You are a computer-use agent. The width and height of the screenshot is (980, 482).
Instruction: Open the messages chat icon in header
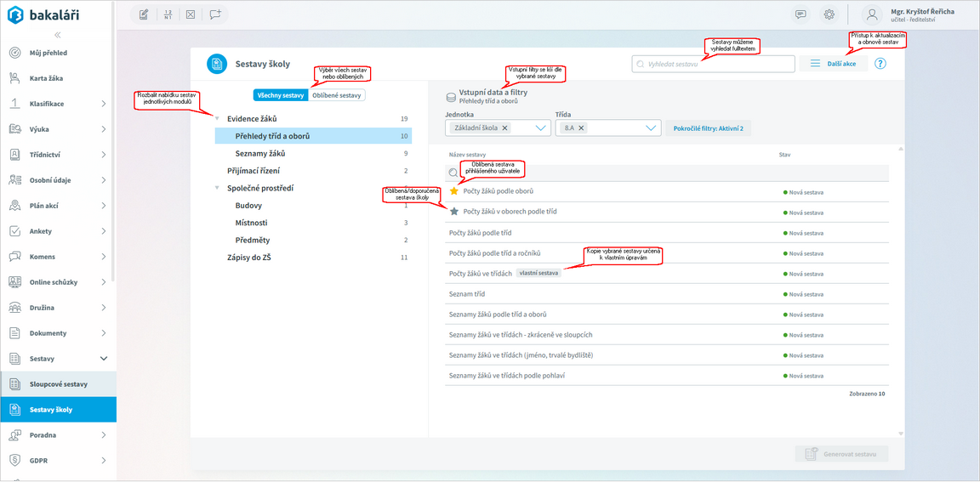(801, 14)
